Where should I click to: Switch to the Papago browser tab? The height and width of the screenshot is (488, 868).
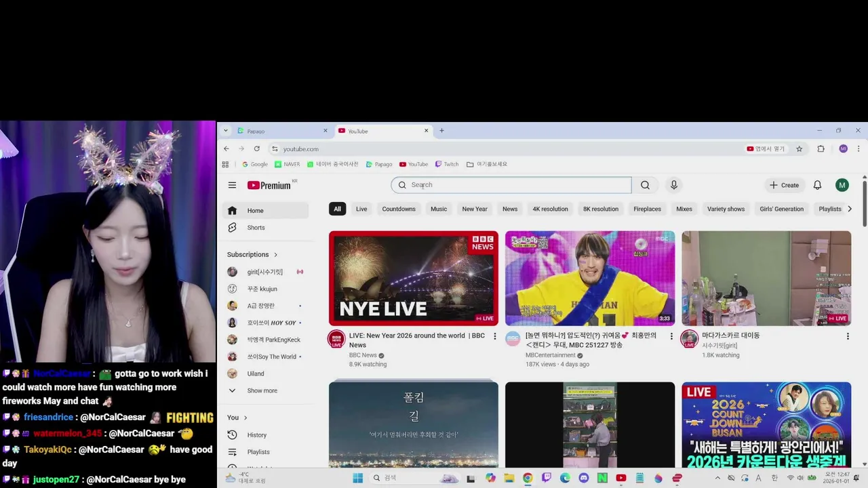281,131
